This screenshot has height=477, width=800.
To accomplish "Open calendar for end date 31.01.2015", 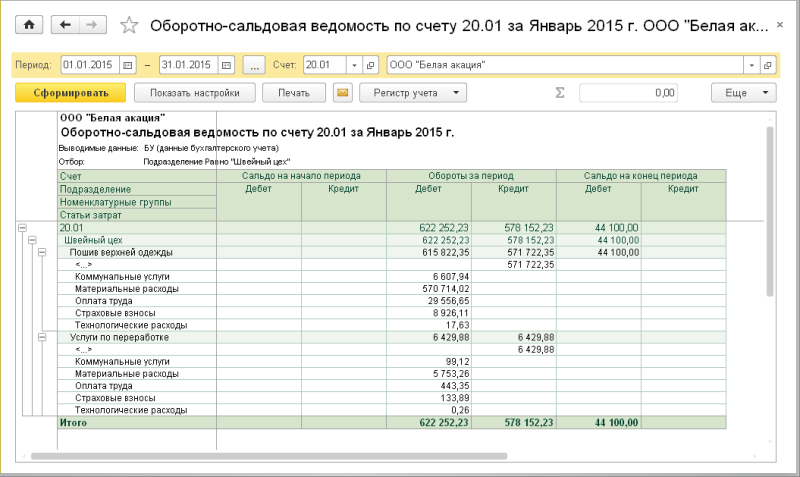I will click(x=226, y=65).
